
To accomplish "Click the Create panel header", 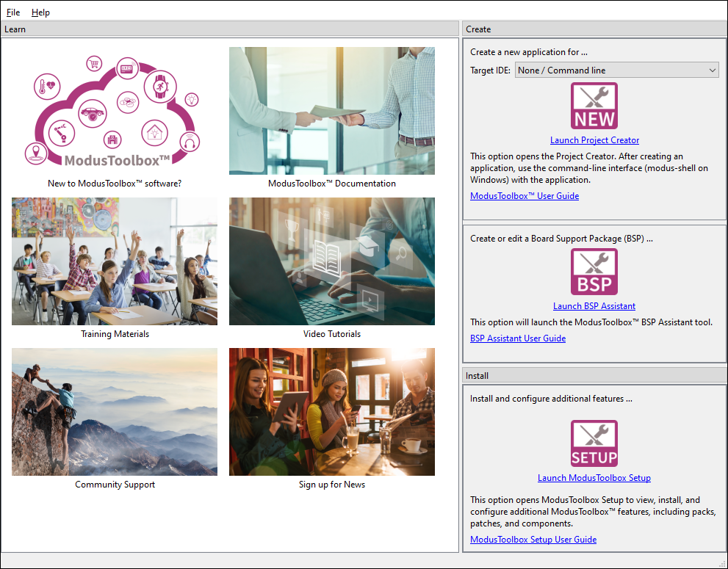I will [595, 29].
